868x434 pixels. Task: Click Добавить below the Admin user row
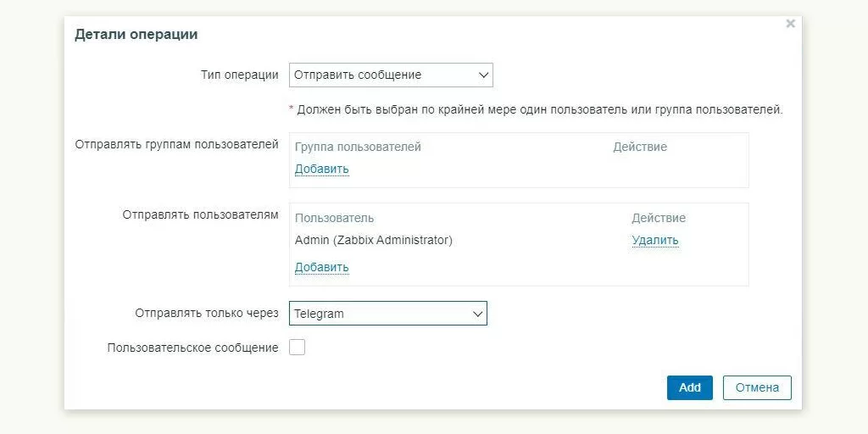[x=321, y=267]
